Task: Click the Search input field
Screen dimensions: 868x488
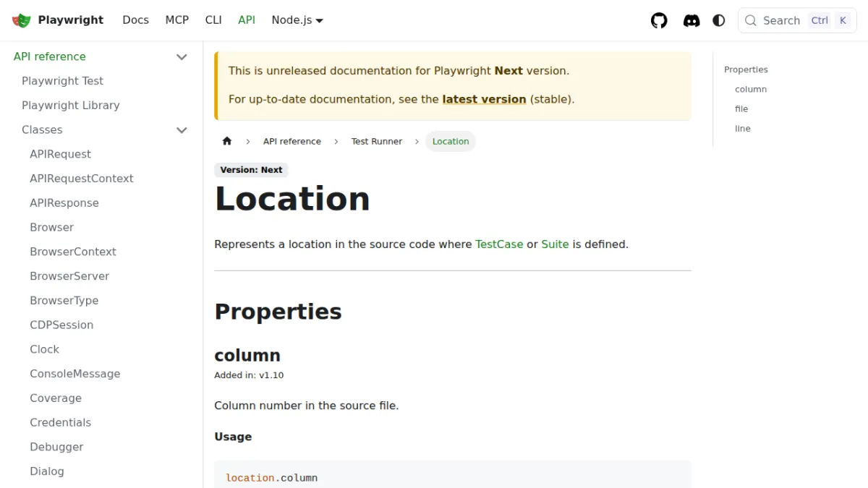Action: click(797, 20)
